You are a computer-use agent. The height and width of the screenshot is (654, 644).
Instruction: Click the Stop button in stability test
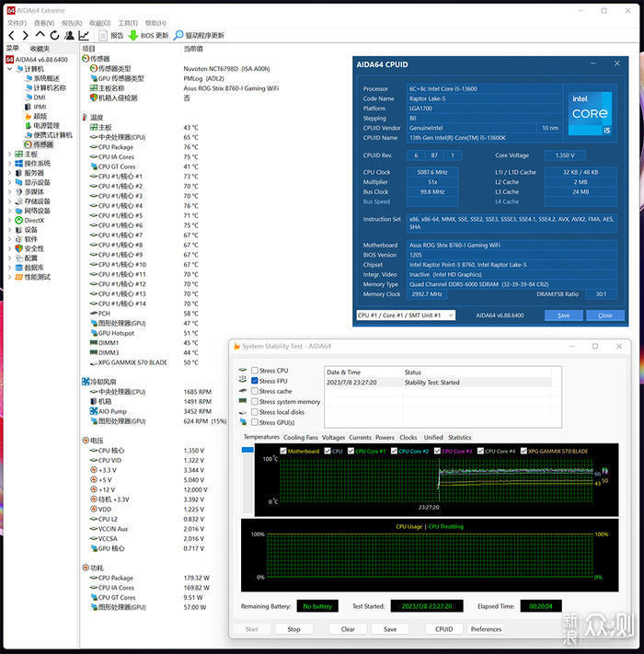coord(293,630)
